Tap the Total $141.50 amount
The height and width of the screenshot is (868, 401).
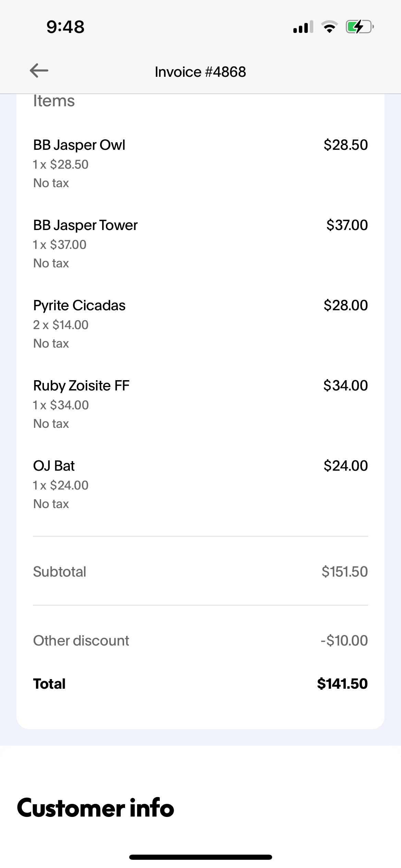click(x=342, y=684)
